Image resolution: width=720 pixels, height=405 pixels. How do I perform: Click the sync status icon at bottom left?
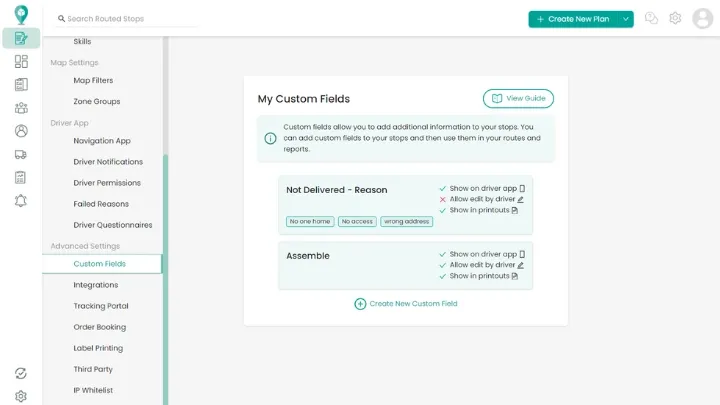point(21,373)
